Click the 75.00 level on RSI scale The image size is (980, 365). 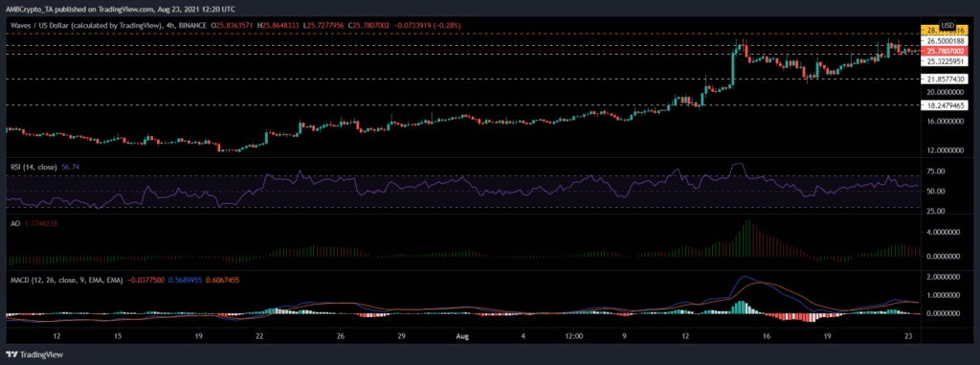[x=936, y=171]
